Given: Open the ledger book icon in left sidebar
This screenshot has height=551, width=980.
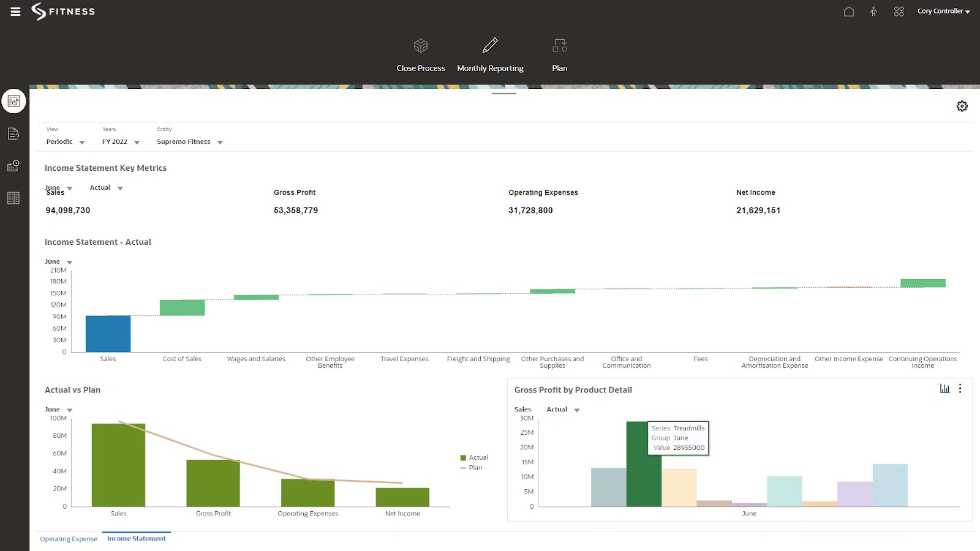Looking at the screenshot, I should [x=13, y=197].
